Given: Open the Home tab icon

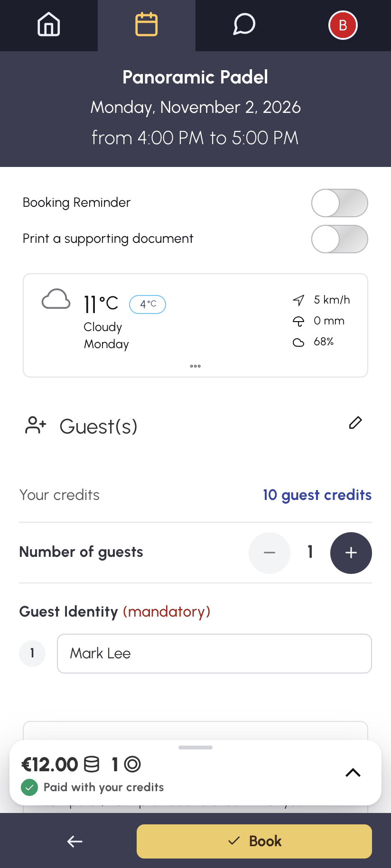Looking at the screenshot, I should point(49,25).
